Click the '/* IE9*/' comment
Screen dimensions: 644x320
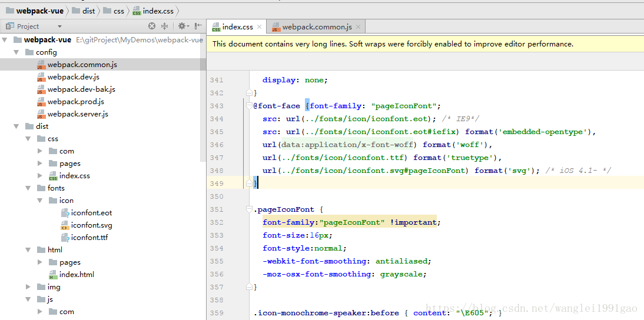[462, 119]
